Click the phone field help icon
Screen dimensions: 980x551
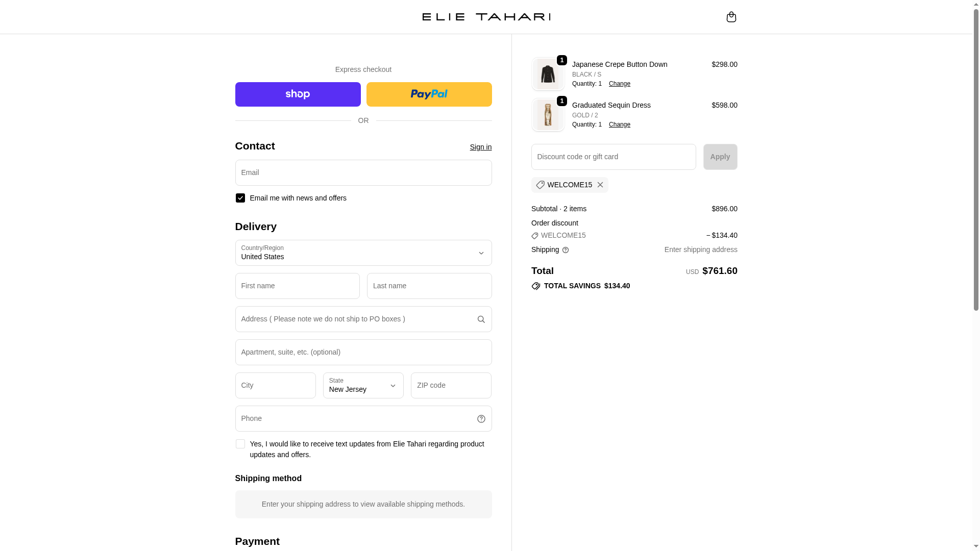[481, 419]
